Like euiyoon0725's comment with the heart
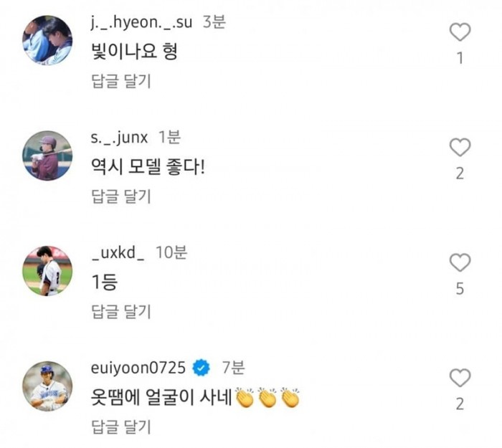Image resolution: width=502 pixels, height=448 pixels. (x=460, y=378)
